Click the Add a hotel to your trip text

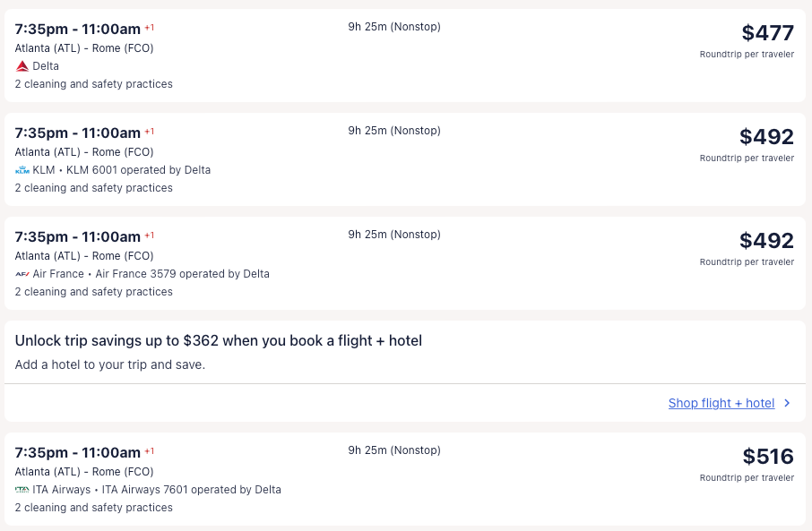click(x=110, y=364)
